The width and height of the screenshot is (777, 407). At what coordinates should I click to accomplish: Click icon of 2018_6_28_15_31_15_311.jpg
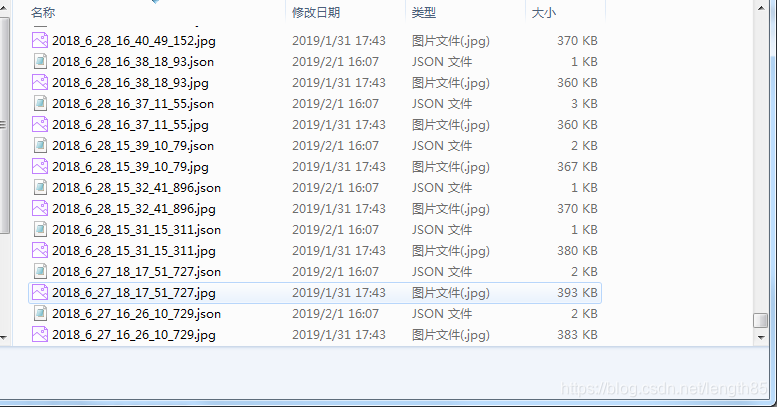tap(40, 250)
